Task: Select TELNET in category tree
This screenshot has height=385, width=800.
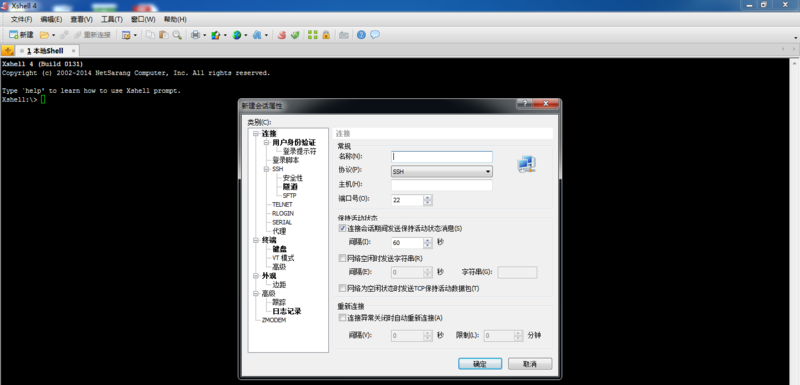Action: (282, 204)
